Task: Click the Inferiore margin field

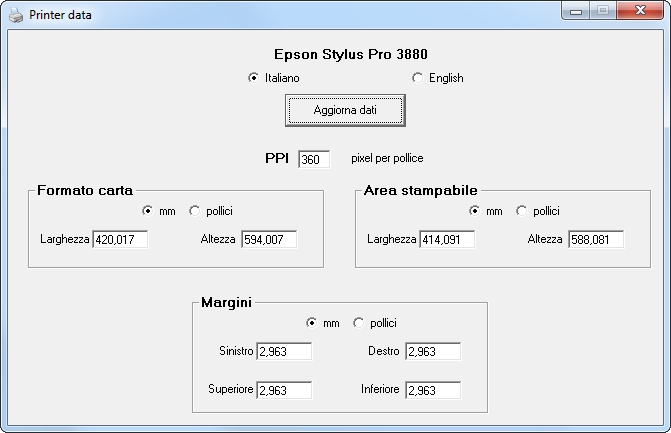Action: [433, 390]
